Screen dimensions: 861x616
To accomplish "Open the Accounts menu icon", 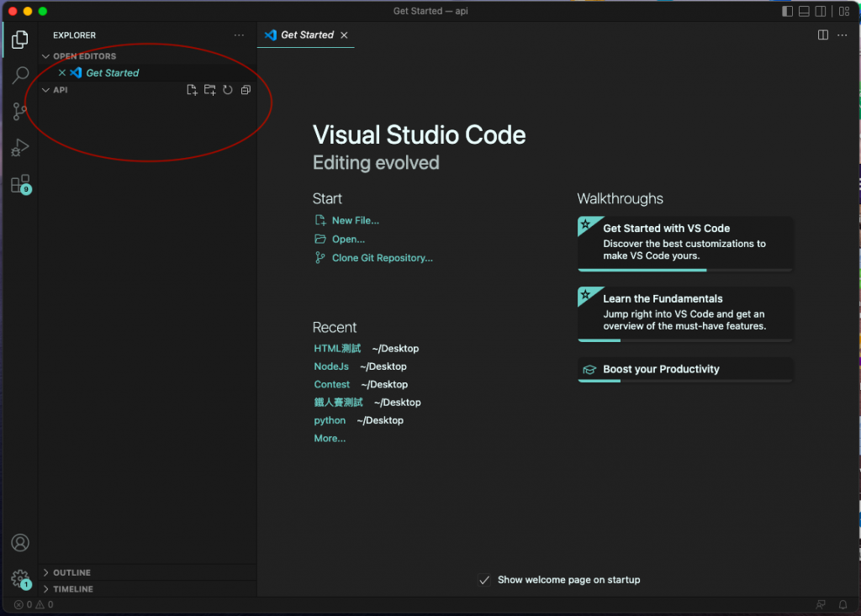I will coord(20,542).
